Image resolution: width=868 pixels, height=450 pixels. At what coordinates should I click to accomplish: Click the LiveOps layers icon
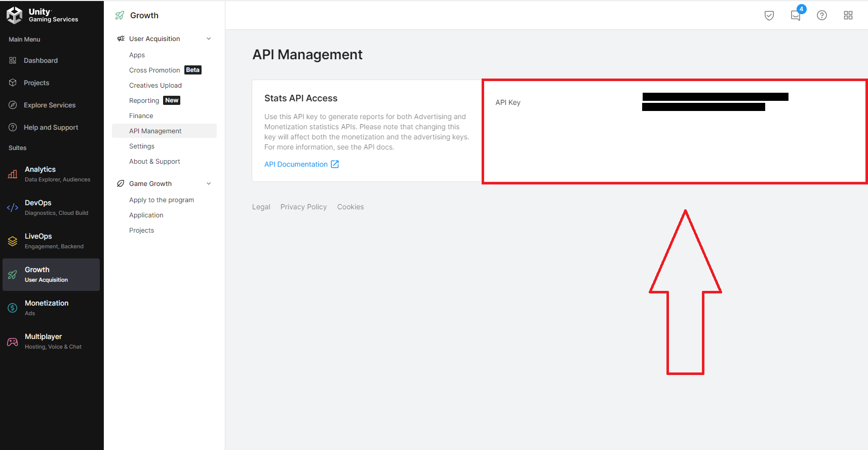coord(13,241)
